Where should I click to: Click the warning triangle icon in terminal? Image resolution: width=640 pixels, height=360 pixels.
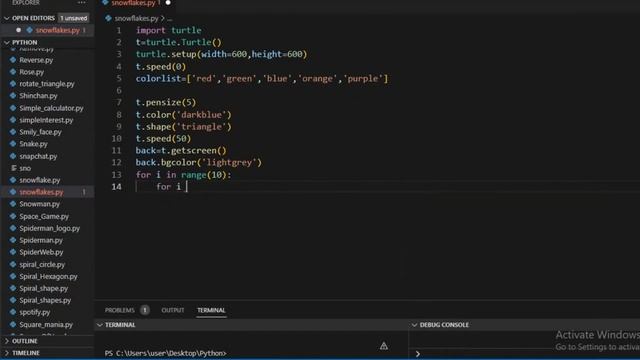384,346
